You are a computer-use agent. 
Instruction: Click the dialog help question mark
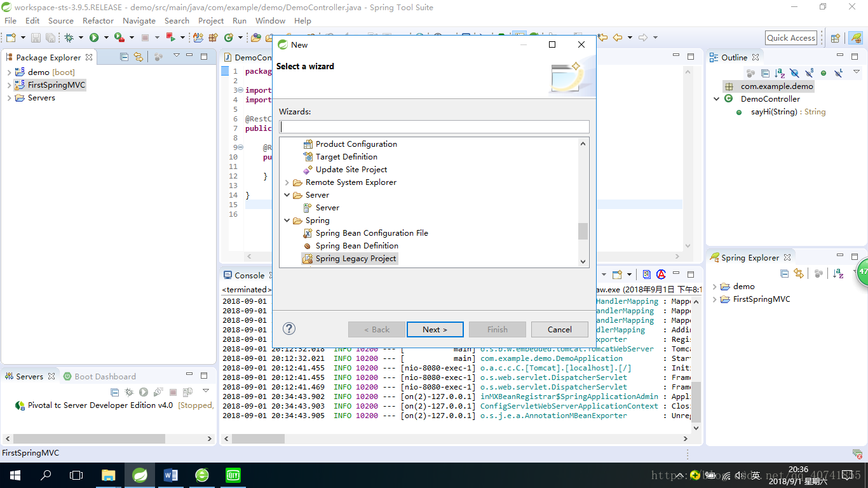[x=289, y=329]
